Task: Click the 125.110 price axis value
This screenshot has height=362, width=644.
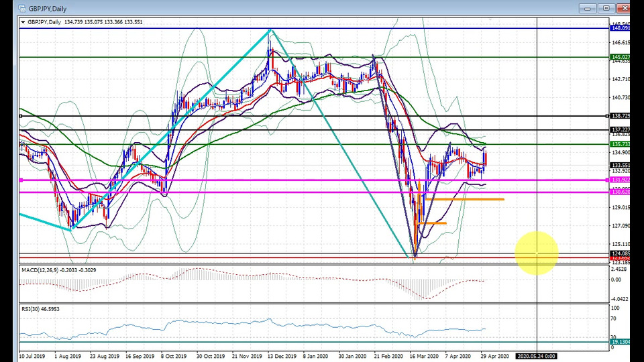Action: pos(620,244)
